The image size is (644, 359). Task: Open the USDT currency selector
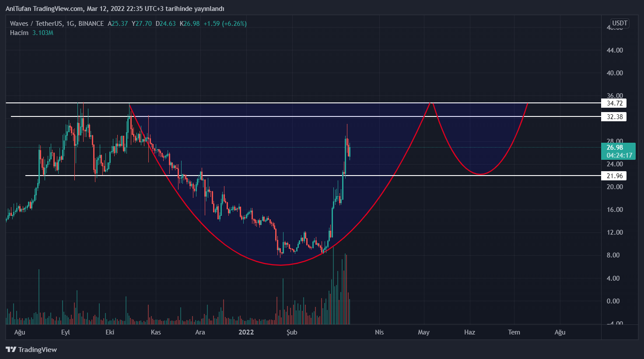(x=619, y=23)
